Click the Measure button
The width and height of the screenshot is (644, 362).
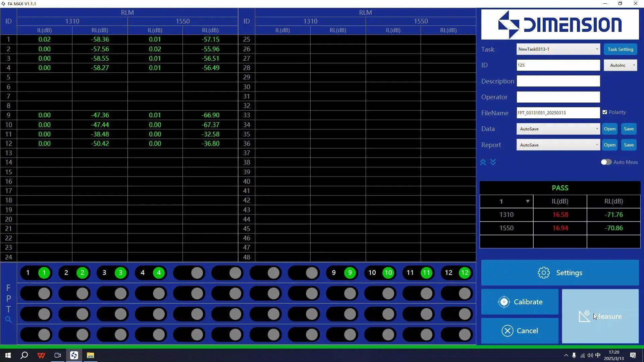tap(600, 316)
